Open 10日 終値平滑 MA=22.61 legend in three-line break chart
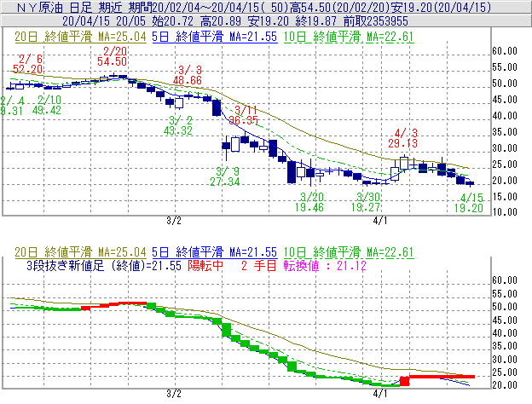This screenshot has height=404, width=532. 349,252
